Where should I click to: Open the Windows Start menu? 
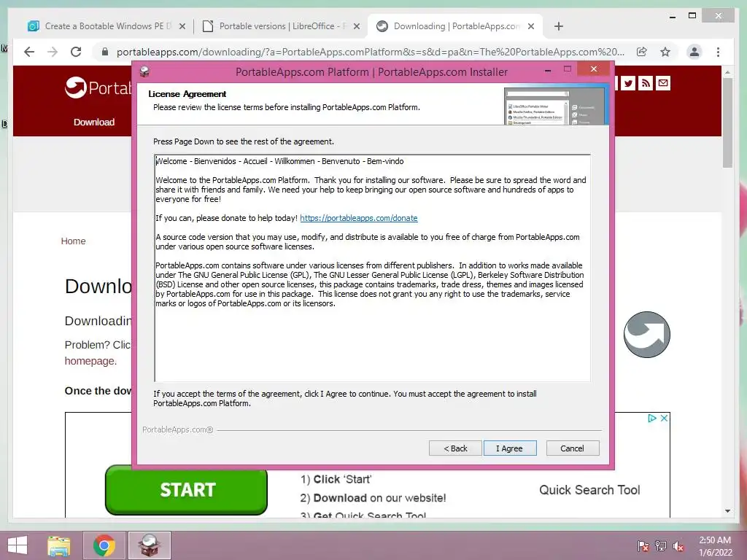pos(18,545)
